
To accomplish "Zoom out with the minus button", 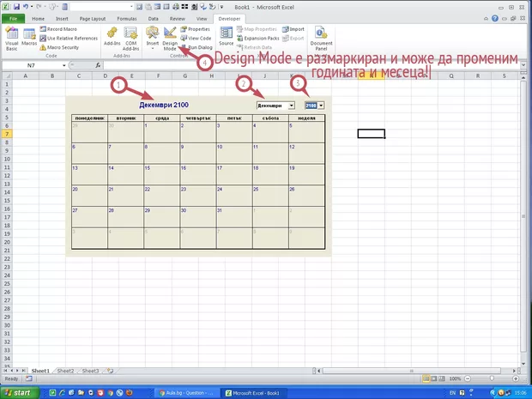I will point(468,378).
